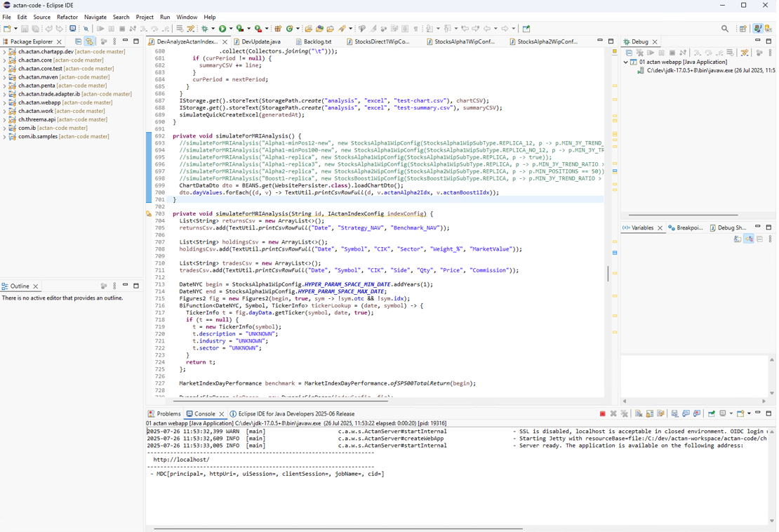This screenshot has width=779, height=532.
Task: Open the Refactor menu
Action: click(67, 17)
